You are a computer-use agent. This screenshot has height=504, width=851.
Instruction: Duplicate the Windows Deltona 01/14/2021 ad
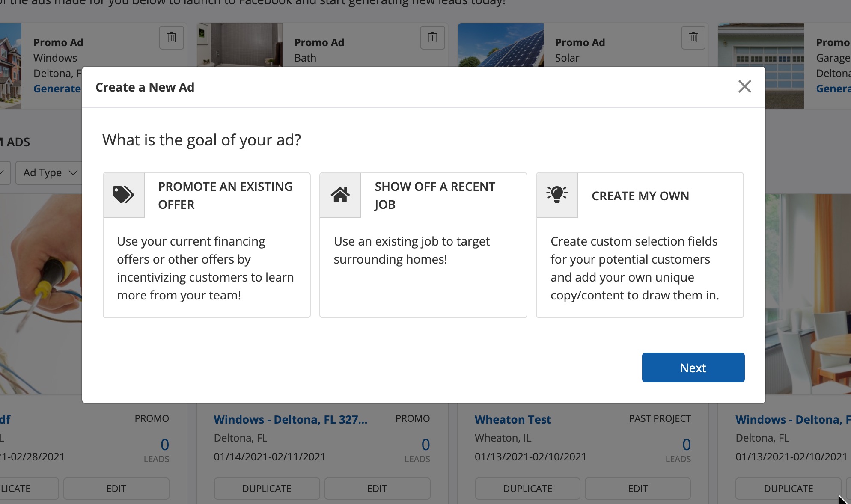point(267,489)
